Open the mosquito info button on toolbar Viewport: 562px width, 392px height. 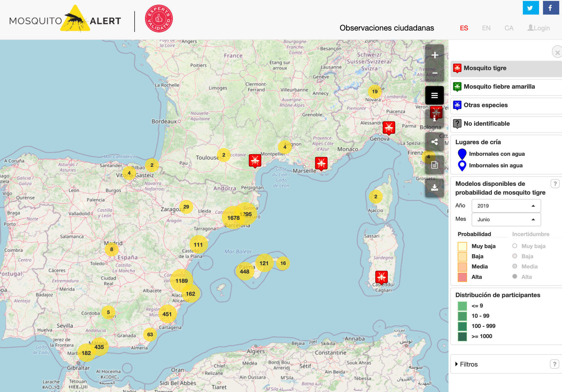coord(434,118)
